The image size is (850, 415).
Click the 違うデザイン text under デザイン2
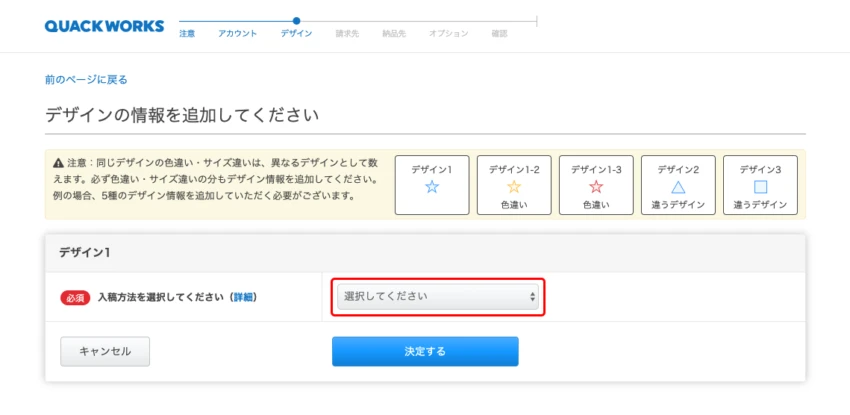coord(678,205)
